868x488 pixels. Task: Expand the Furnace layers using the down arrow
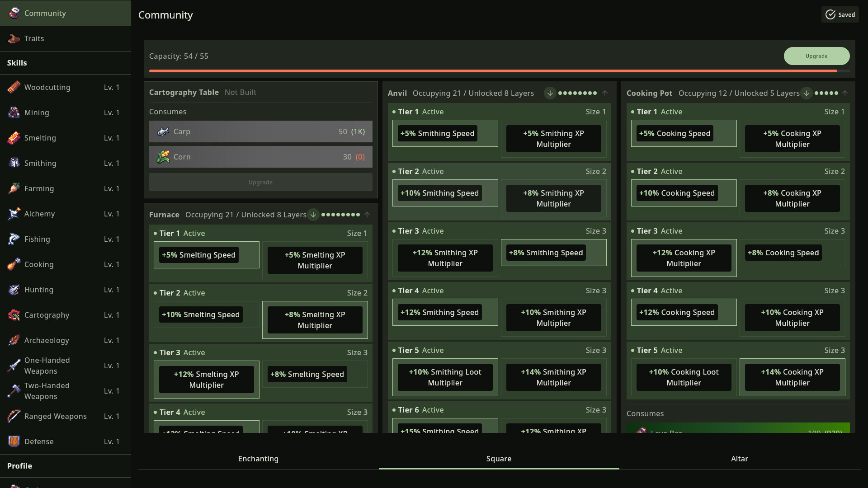(x=313, y=215)
